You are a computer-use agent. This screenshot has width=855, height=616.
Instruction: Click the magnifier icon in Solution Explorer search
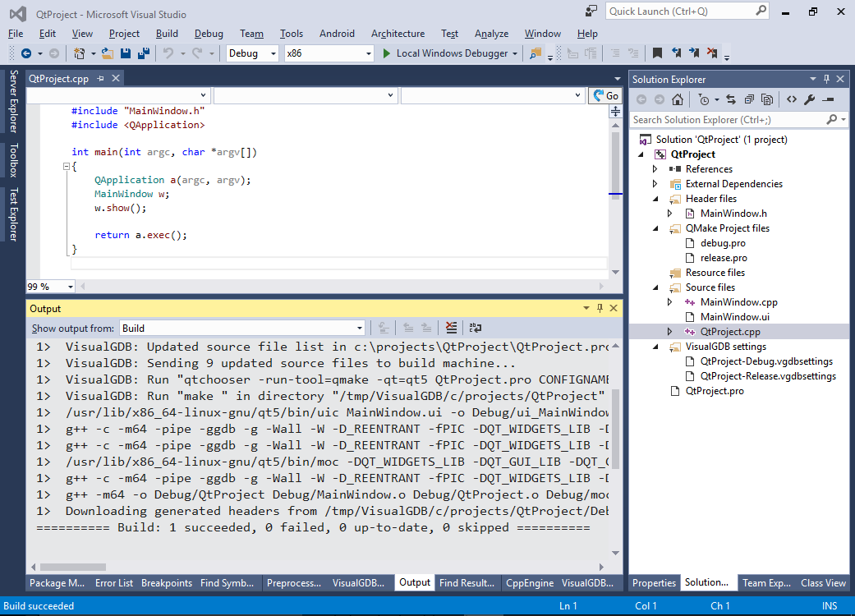pos(831,119)
